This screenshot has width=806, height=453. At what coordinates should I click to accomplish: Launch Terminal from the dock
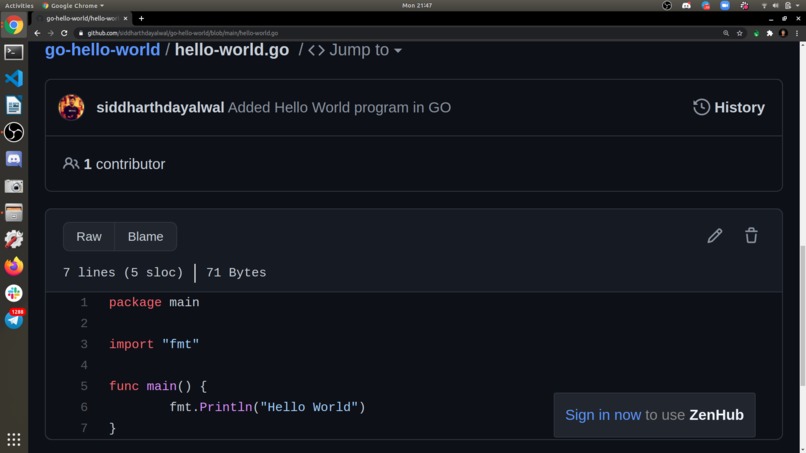(x=14, y=52)
